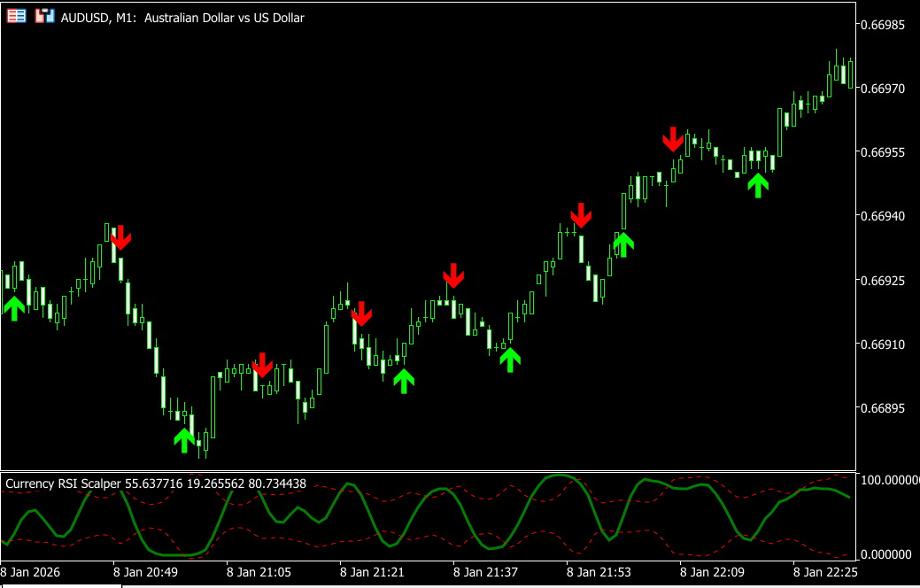Click the leftmost red sell arrow
The width and height of the screenshot is (920, 588).
pyautogui.click(x=120, y=236)
